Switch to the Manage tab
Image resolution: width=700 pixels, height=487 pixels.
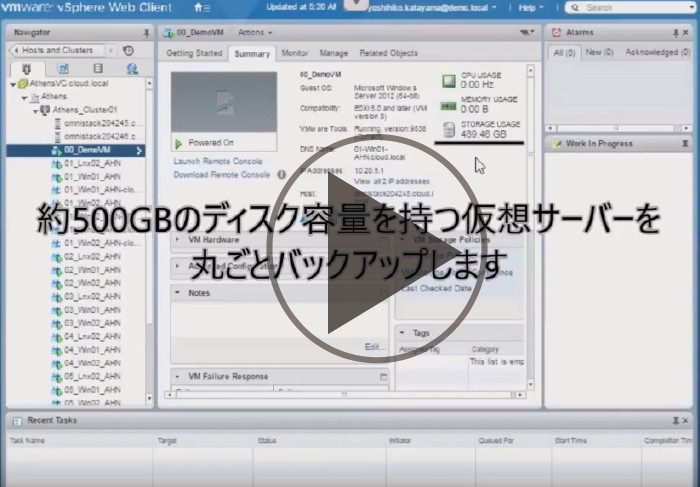click(333, 53)
